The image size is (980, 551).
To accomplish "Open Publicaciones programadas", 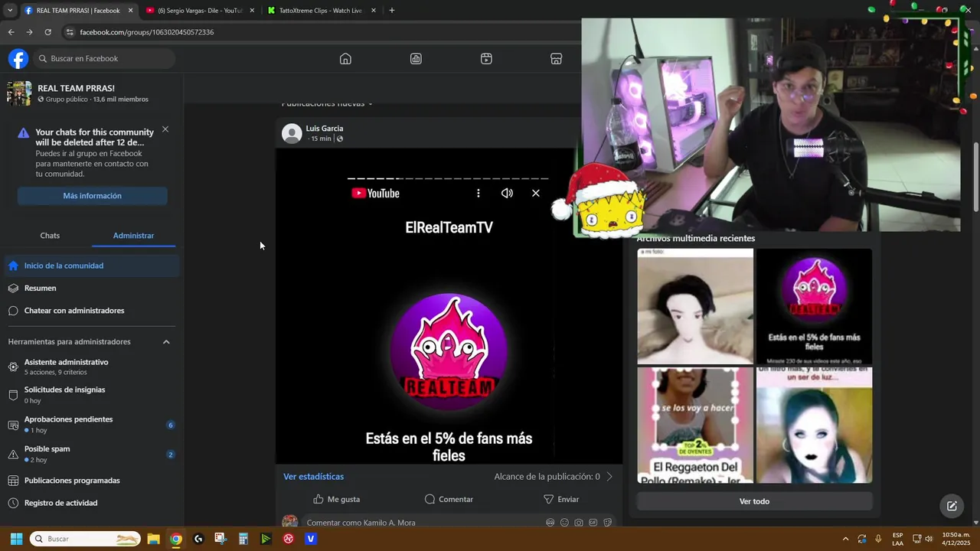I will (x=93, y=481).
